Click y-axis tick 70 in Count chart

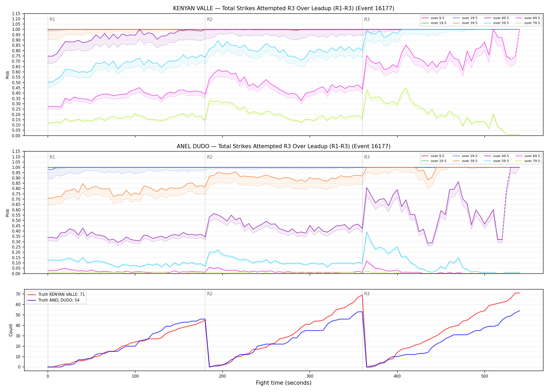(18, 294)
